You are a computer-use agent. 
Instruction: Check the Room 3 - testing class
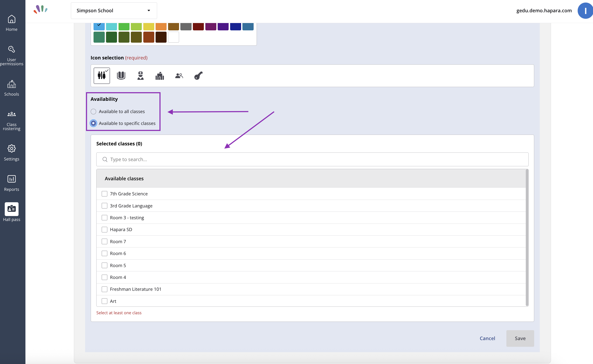coord(104,218)
